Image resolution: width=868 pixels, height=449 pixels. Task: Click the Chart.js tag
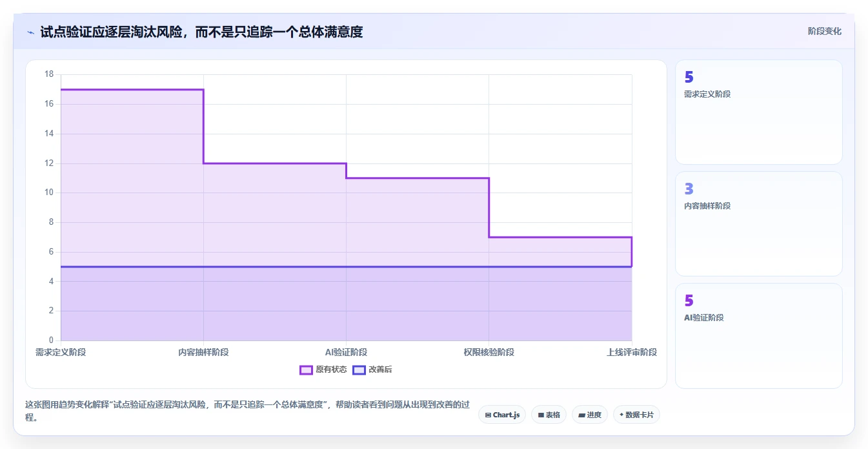pos(502,415)
